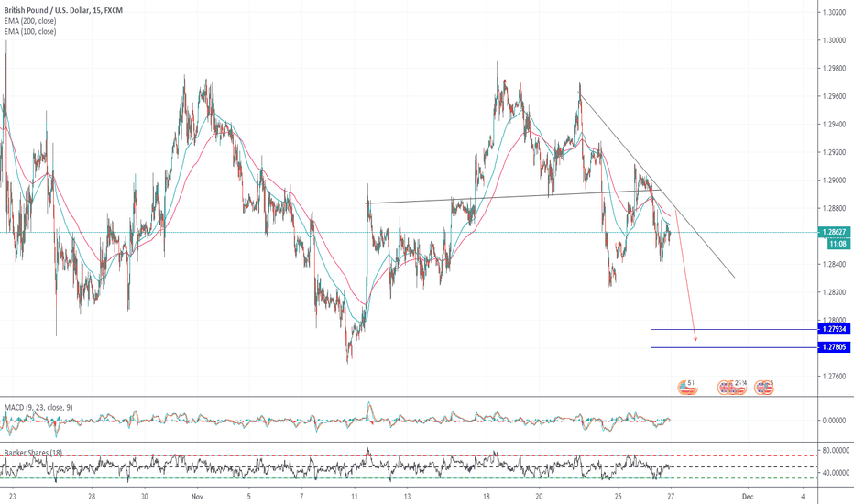Click the leftmost US economic event flag icon
The width and height of the screenshot is (854, 504).
point(688,388)
